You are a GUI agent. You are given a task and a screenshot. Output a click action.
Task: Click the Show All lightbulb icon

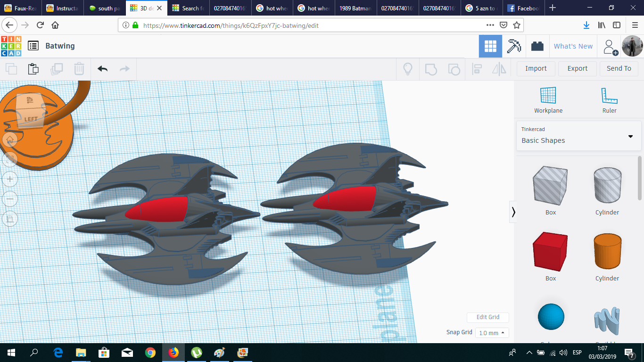click(x=408, y=69)
